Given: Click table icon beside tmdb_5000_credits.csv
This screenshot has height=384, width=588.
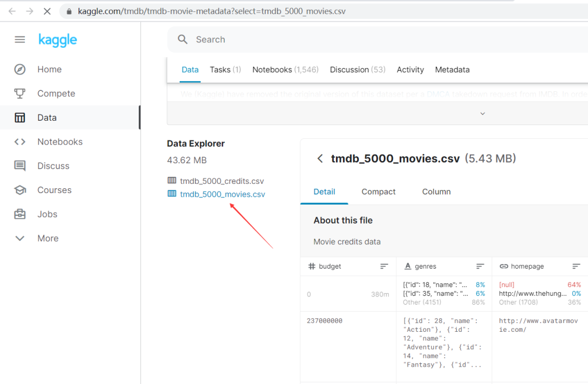Looking at the screenshot, I should coord(171,181).
